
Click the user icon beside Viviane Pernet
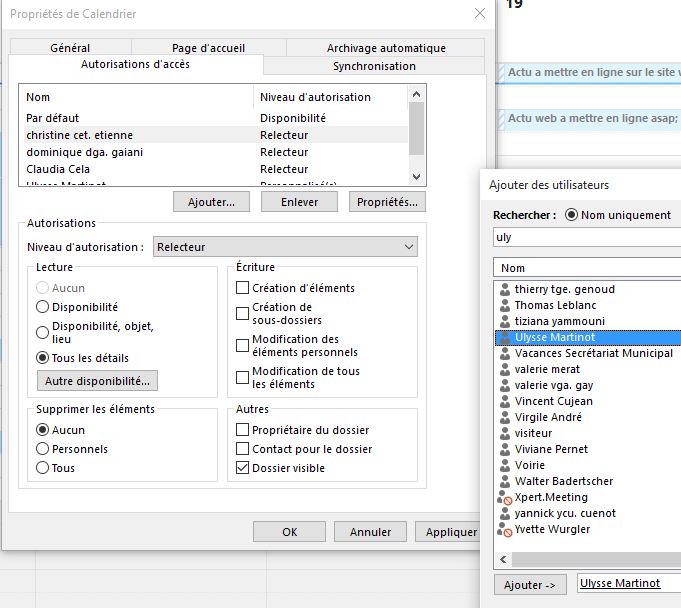coord(504,450)
